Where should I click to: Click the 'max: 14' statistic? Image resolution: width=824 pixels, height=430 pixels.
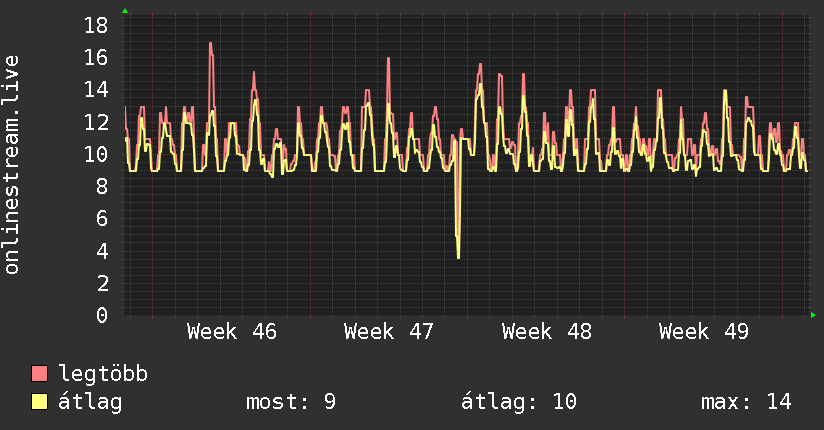pos(746,402)
